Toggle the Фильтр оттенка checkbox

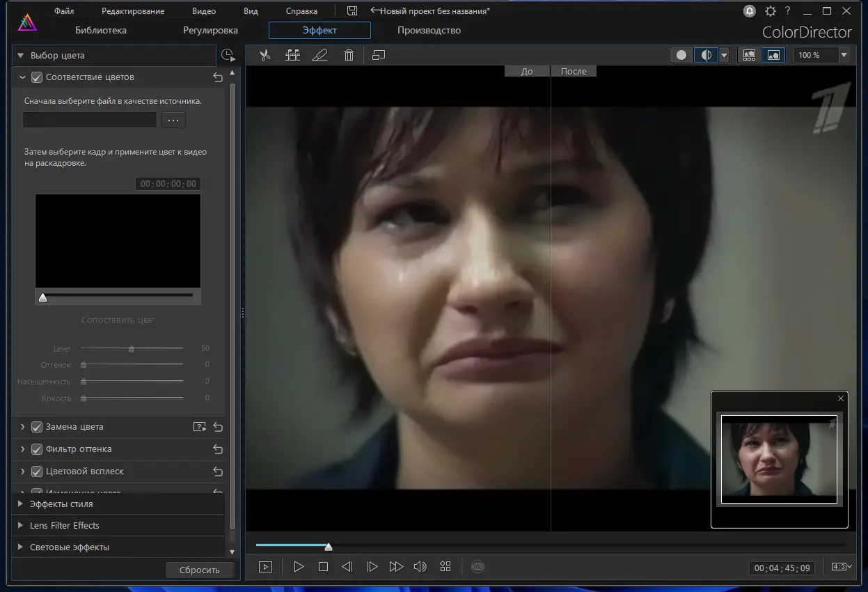(38, 449)
